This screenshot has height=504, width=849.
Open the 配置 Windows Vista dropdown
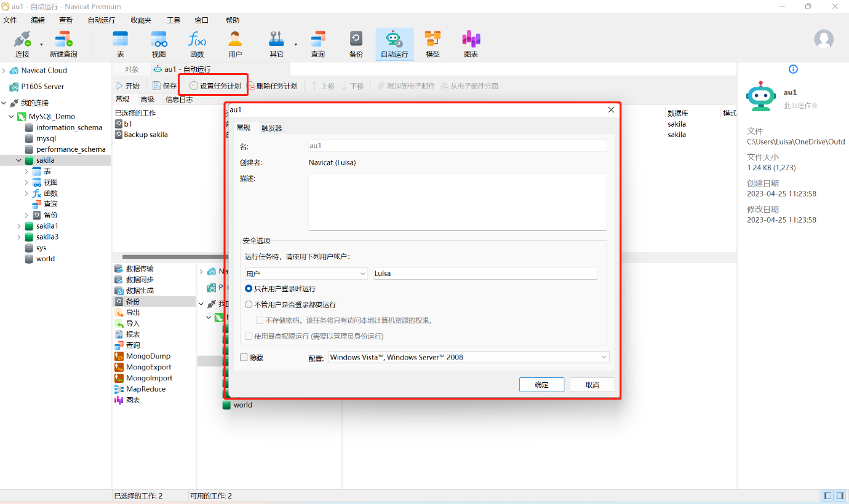point(469,357)
